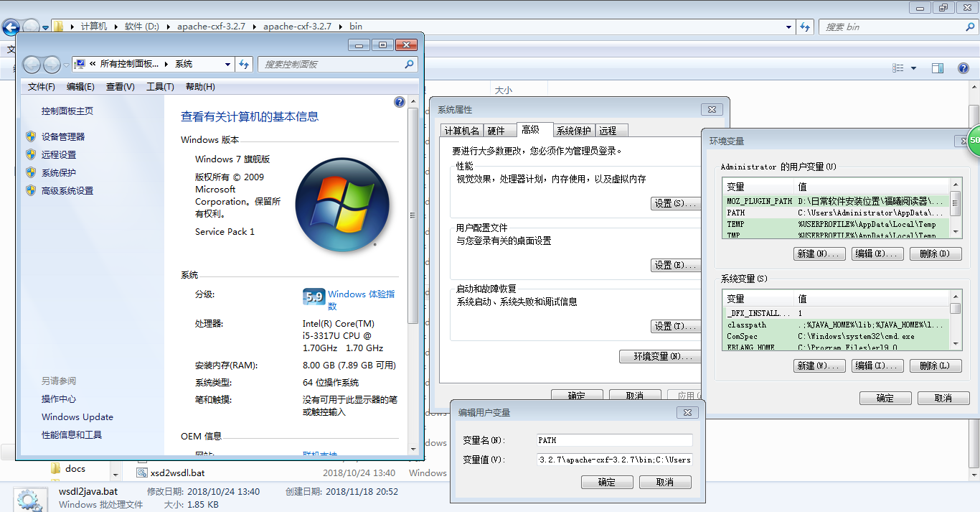Select the PATH row in user variables list
This screenshot has width=980, height=512.
click(837, 213)
